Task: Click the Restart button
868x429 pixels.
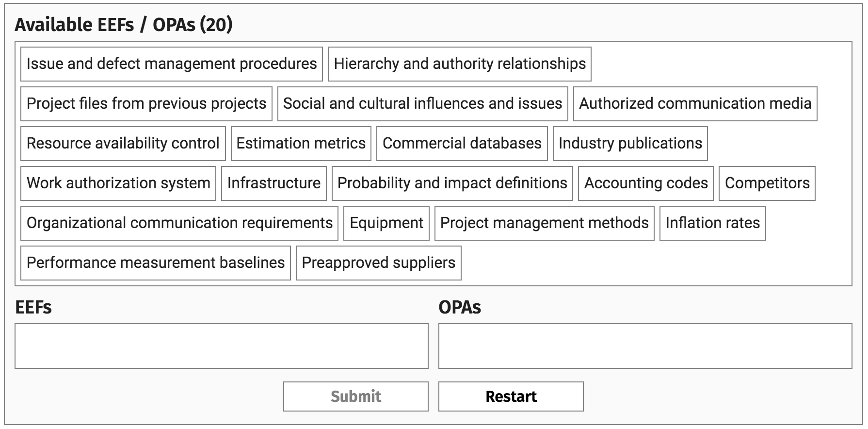Action: pyautogui.click(x=511, y=396)
